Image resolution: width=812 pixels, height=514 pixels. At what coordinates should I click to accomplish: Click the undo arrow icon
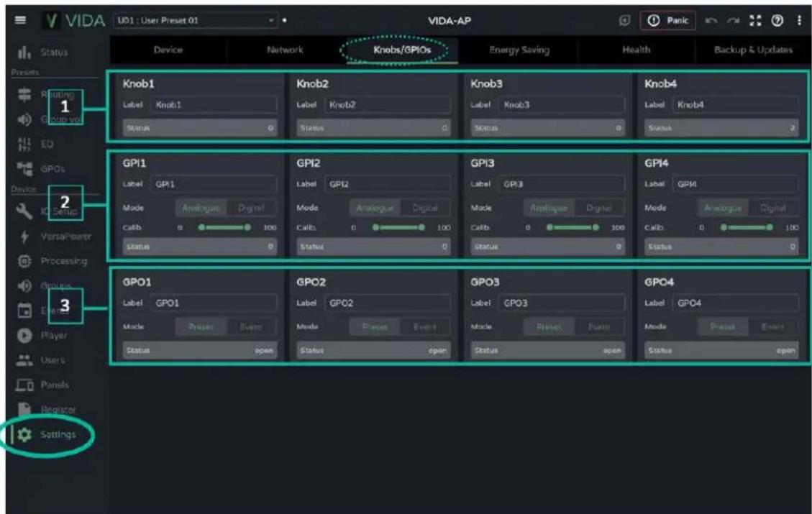[711, 21]
